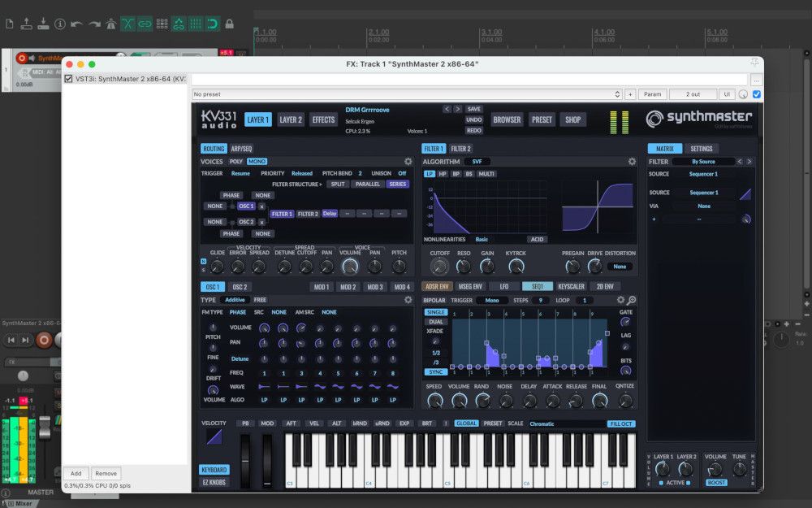Select DUAL sequencer mode

pyautogui.click(x=436, y=322)
